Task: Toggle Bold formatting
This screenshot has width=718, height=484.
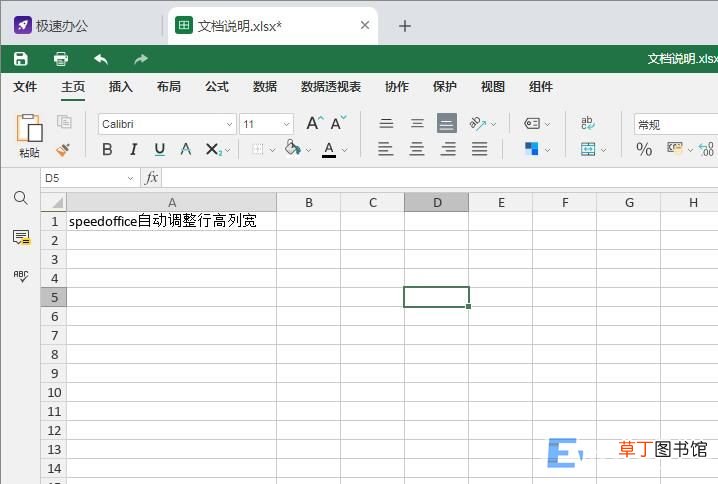Action: click(x=107, y=149)
